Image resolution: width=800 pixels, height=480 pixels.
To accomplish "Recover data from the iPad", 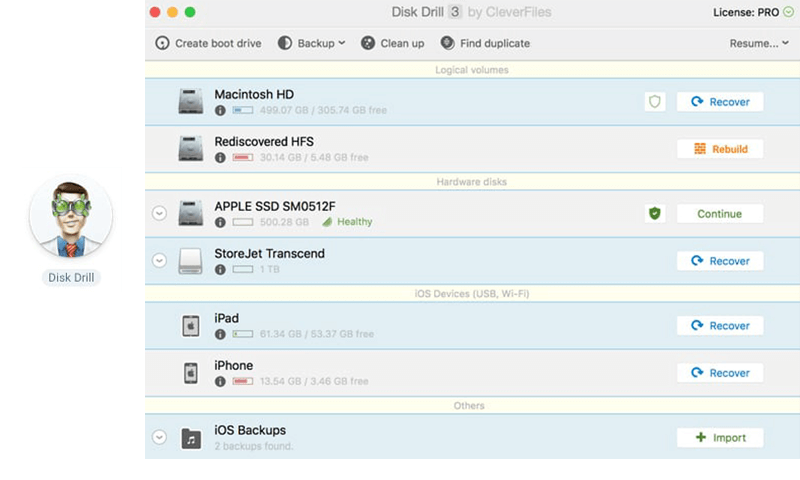I will point(720,325).
